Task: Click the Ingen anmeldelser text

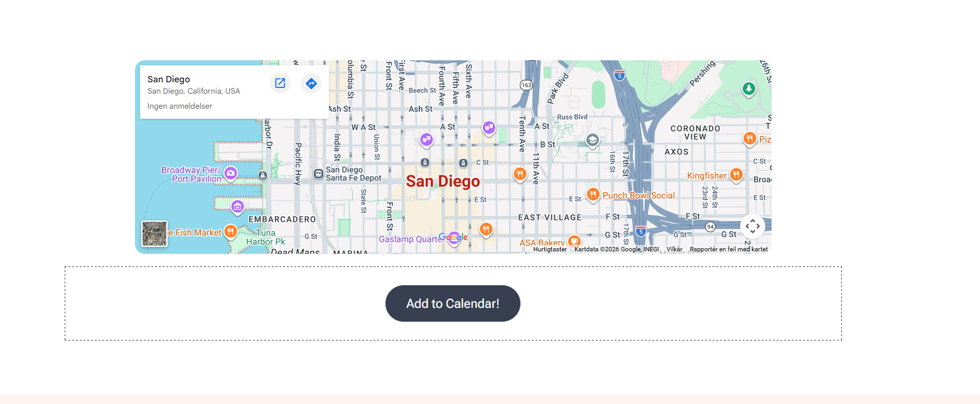Action: click(x=180, y=106)
